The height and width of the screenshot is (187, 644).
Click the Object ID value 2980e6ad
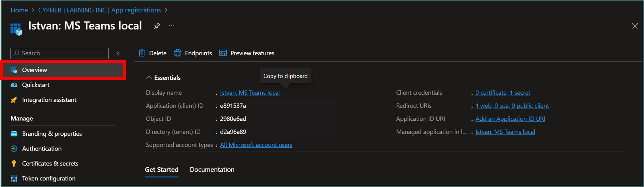tap(233, 119)
